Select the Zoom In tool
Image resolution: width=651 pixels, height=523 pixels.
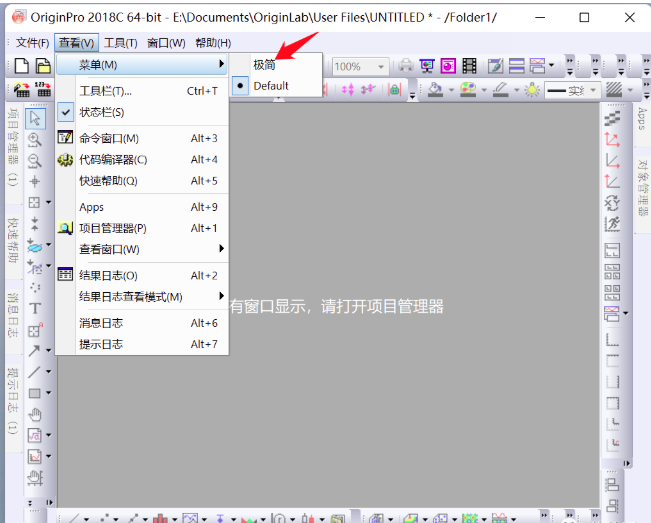[34, 140]
